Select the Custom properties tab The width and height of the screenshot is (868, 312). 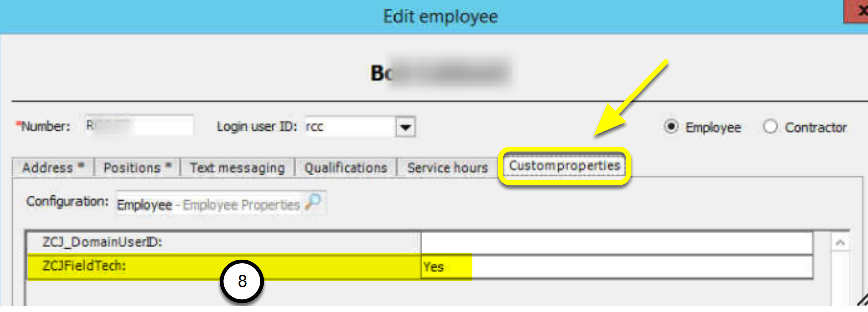(x=565, y=166)
